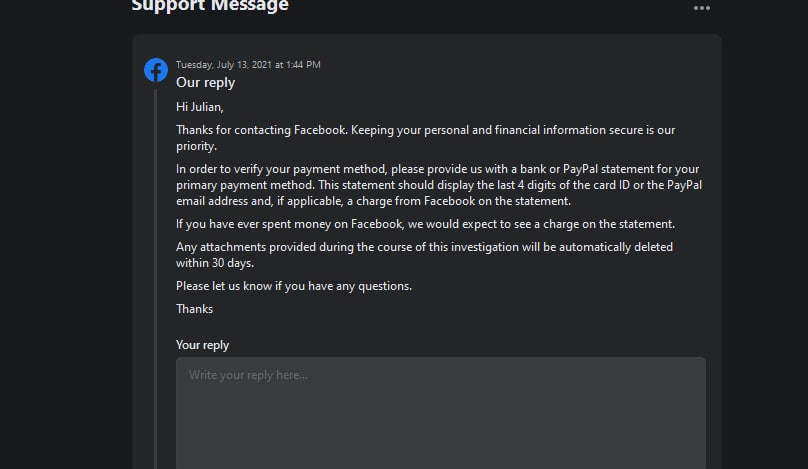This screenshot has width=808, height=469.
Task: Click the word "priority." in the first paragraph
Action: click(196, 146)
